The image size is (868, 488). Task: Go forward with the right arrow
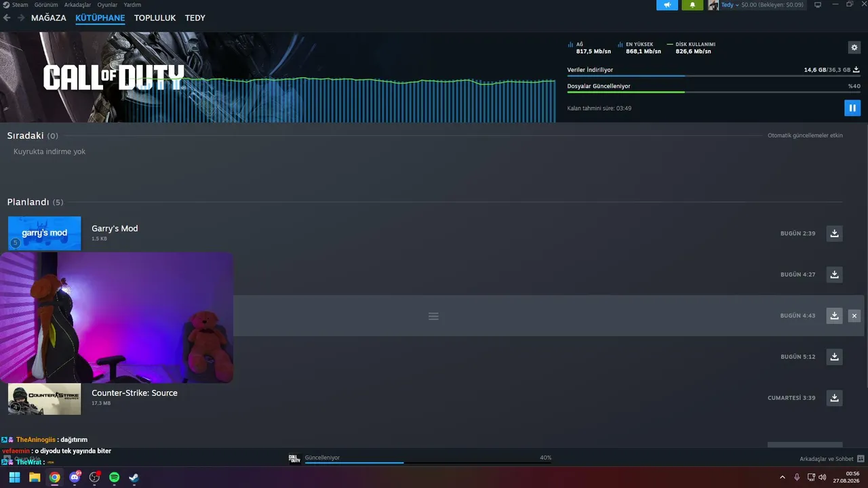(x=21, y=18)
